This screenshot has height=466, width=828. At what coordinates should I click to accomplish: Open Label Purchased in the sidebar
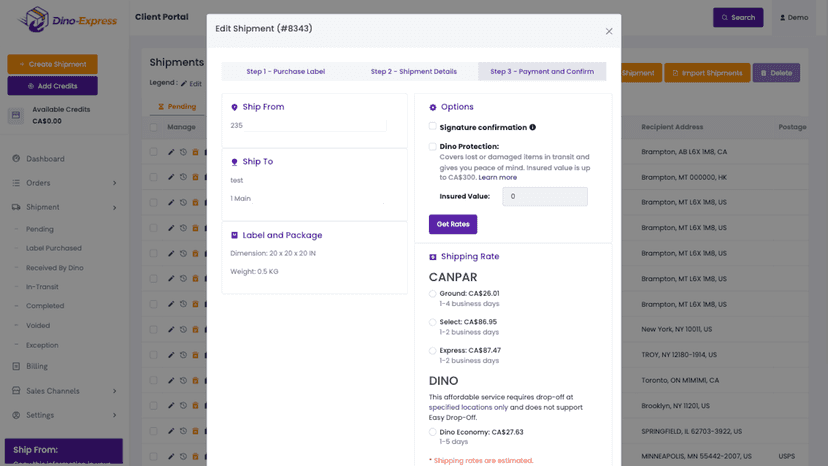[x=54, y=248]
